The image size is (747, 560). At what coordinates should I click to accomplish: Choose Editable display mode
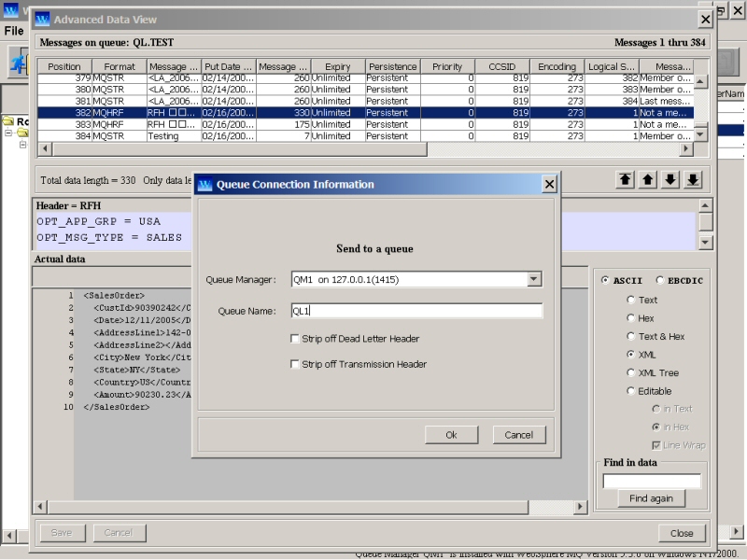[x=631, y=391]
